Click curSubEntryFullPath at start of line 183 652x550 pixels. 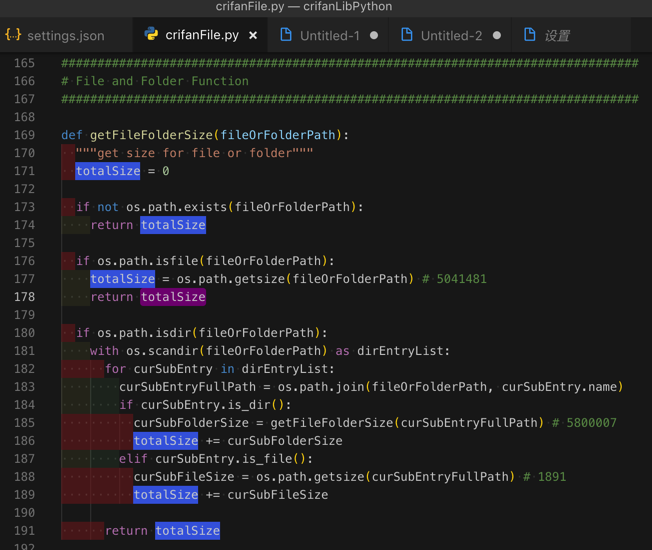(x=187, y=387)
